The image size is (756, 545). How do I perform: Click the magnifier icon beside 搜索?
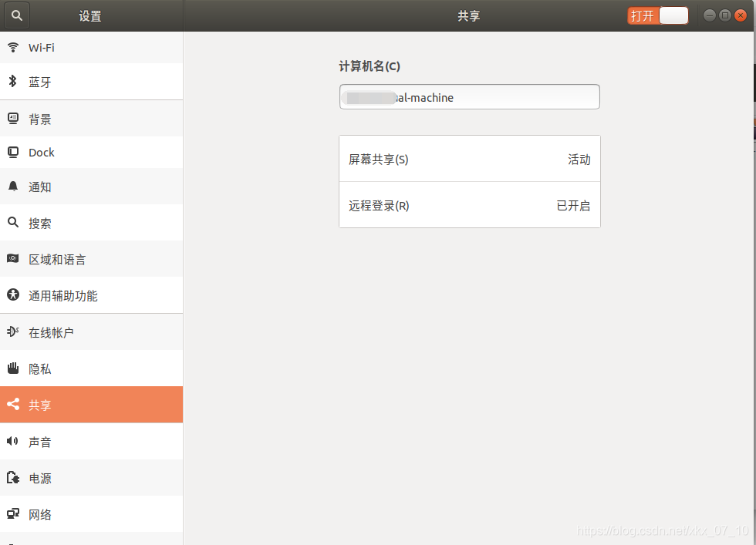pyautogui.click(x=13, y=223)
